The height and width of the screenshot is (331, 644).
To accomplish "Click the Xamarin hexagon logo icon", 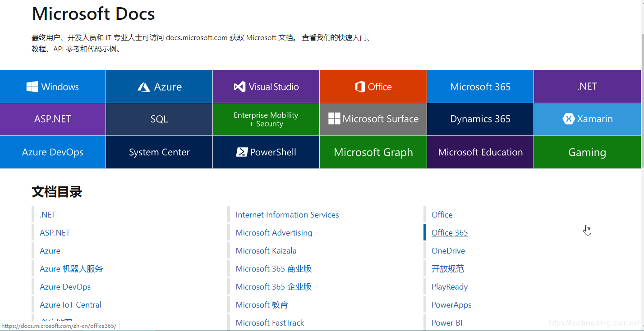I will (x=568, y=119).
